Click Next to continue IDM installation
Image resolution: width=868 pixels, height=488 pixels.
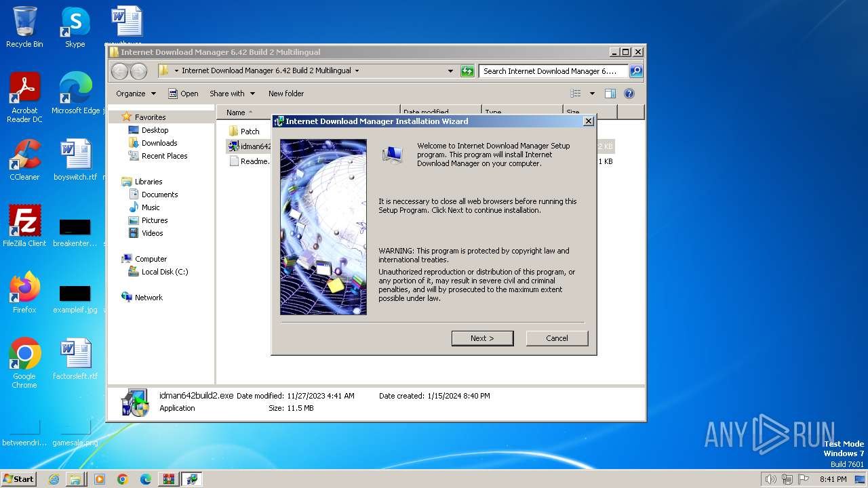tap(482, 338)
